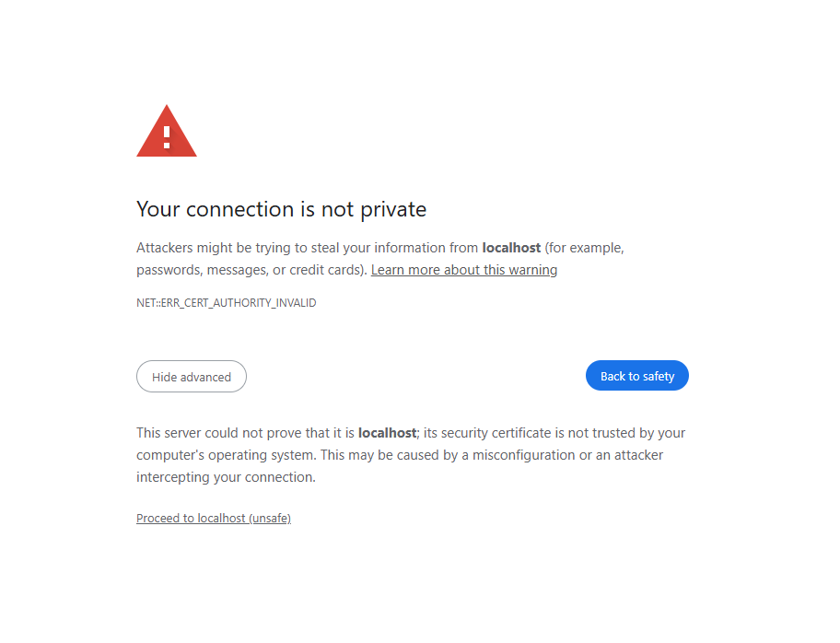Collapse details with the Hide advanced button
The image size is (840, 643).
click(192, 377)
